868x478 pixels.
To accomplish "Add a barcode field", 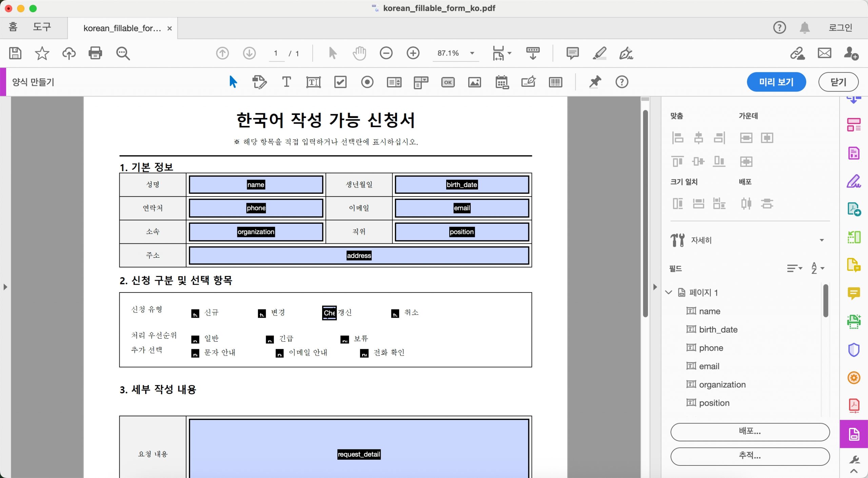I will [555, 82].
